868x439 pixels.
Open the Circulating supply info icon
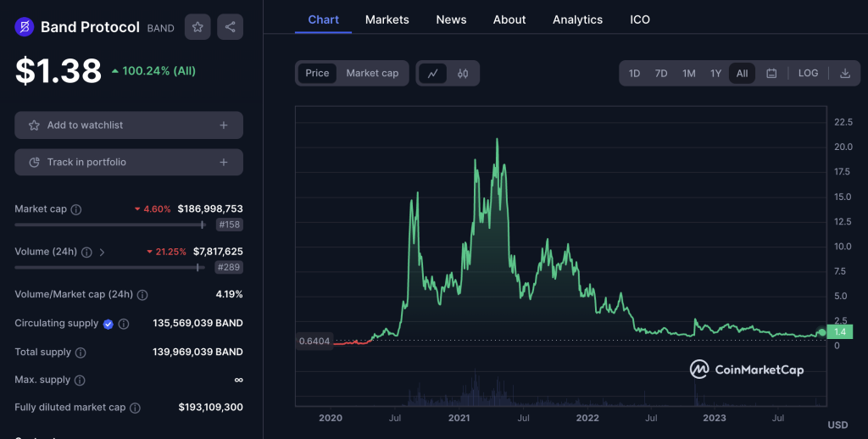pos(124,324)
